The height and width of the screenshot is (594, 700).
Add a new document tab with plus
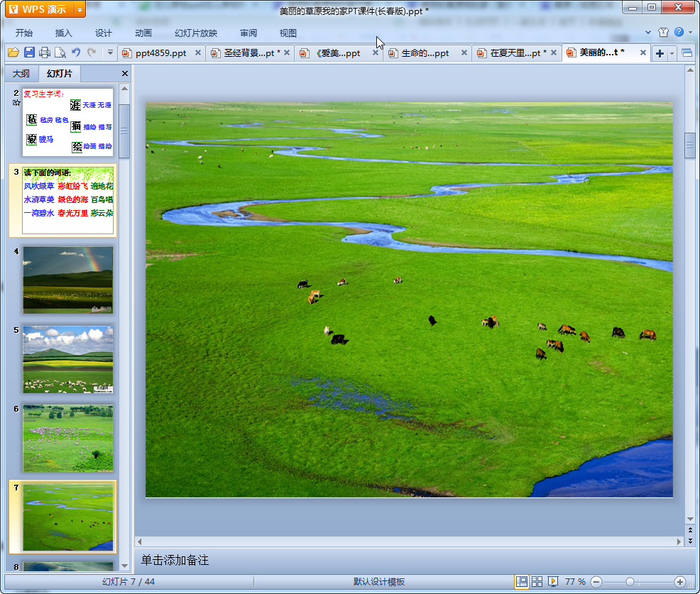(660, 53)
